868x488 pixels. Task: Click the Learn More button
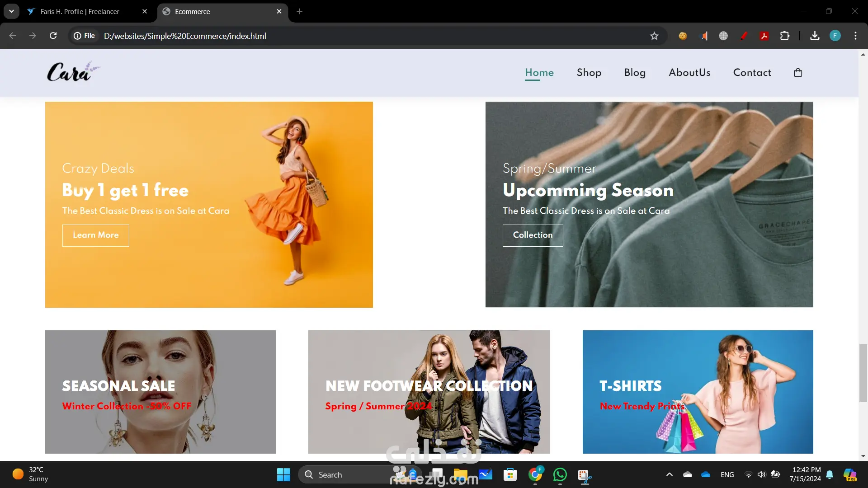click(96, 235)
